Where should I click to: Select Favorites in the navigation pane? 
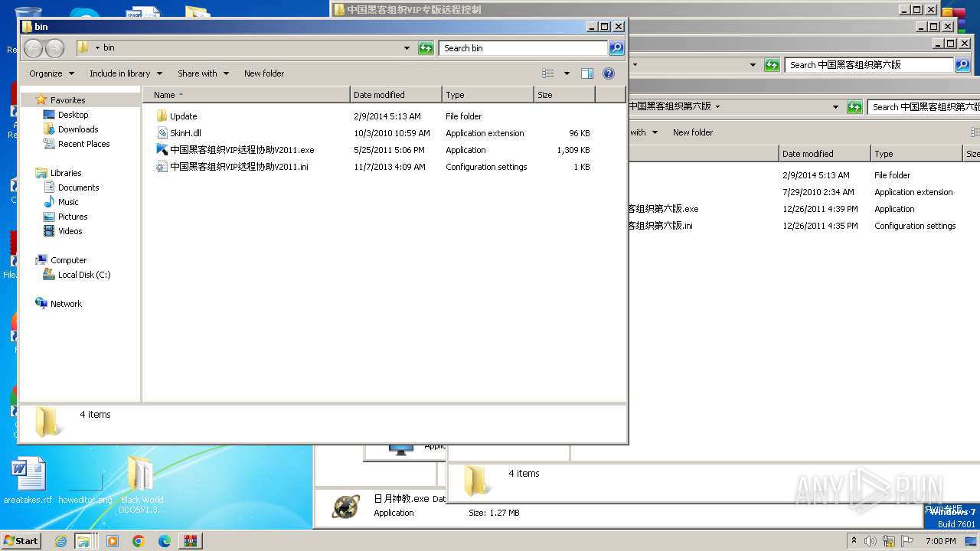tap(67, 100)
